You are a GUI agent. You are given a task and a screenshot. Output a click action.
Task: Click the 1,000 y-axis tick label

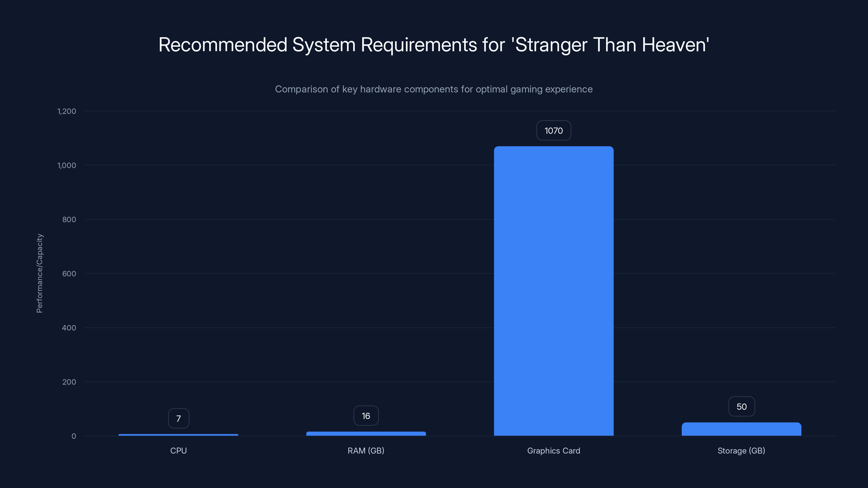point(67,165)
